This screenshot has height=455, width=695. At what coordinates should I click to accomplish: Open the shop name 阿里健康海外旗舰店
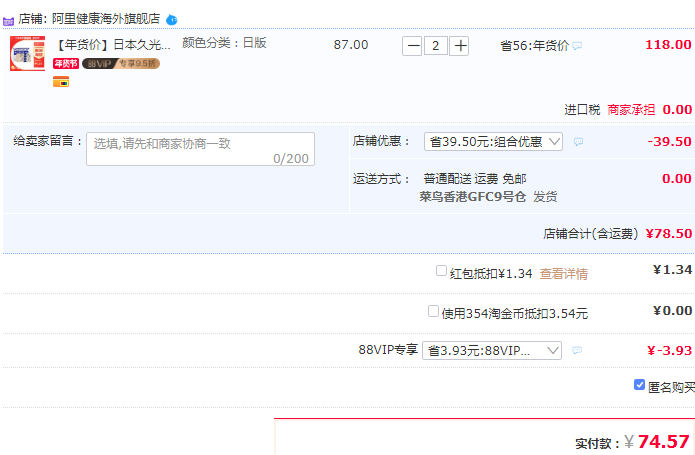pyautogui.click(x=106, y=19)
